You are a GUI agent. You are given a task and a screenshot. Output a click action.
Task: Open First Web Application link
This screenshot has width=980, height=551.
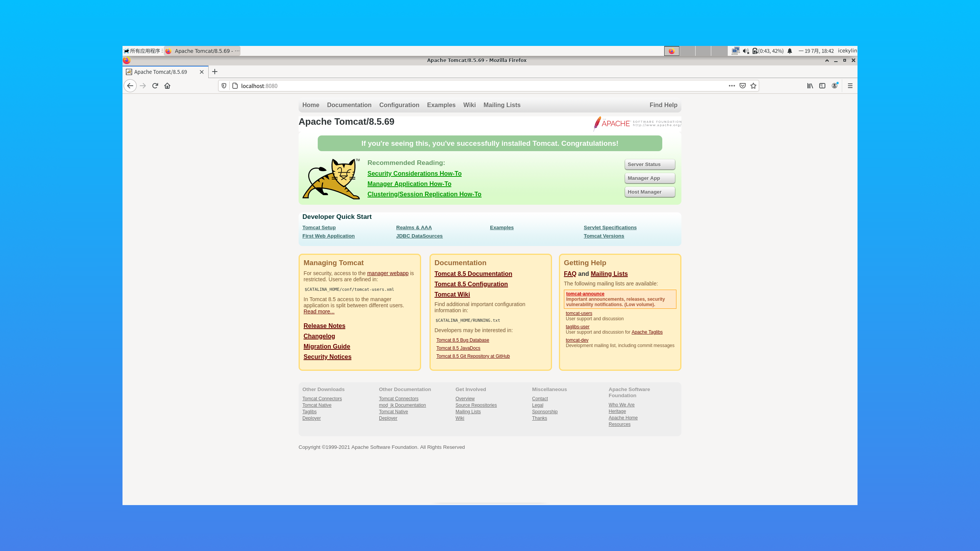(x=328, y=236)
